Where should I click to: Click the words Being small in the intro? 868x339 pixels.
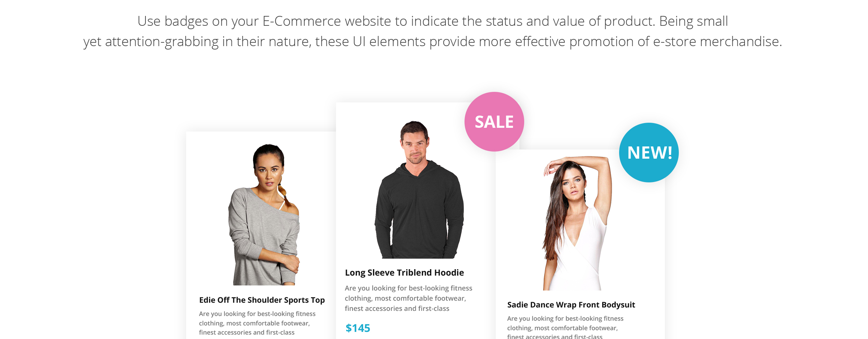click(693, 21)
